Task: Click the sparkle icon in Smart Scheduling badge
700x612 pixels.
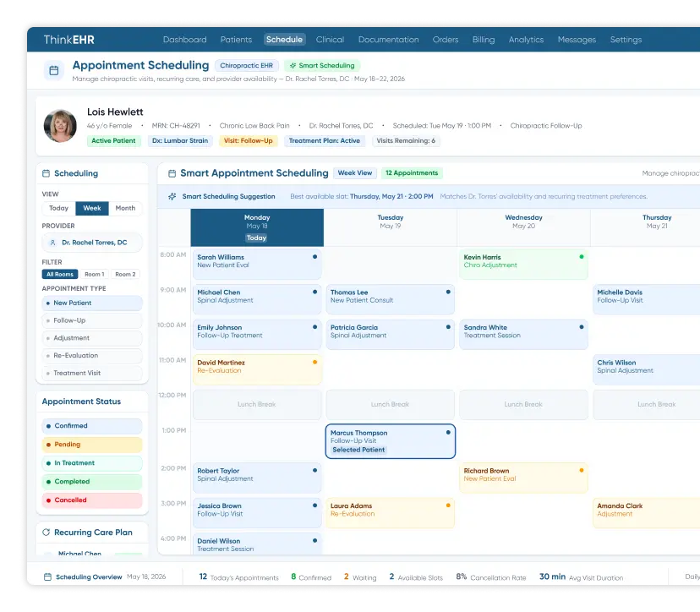Action: [x=293, y=66]
